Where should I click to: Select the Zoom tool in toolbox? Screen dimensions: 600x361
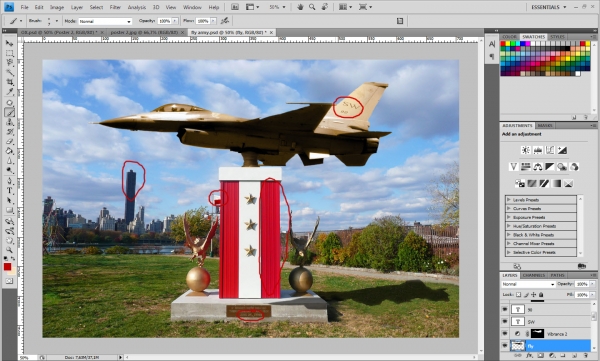[x=10, y=250]
